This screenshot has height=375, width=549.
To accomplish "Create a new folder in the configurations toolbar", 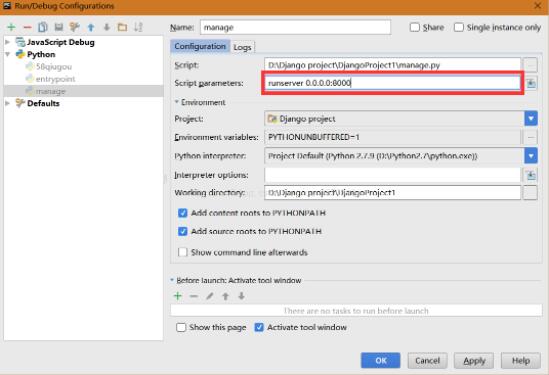I will point(122,27).
